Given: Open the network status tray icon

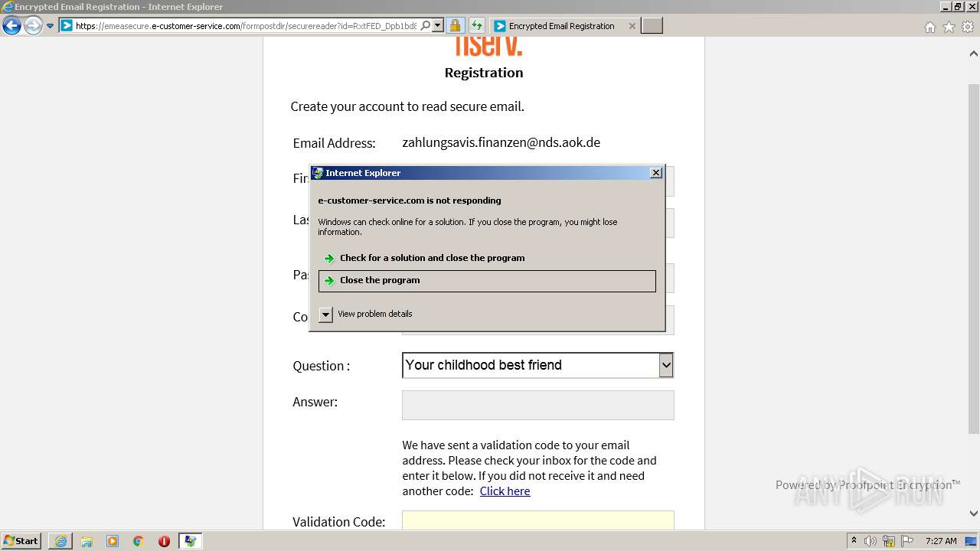Looking at the screenshot, I should 889,541.
